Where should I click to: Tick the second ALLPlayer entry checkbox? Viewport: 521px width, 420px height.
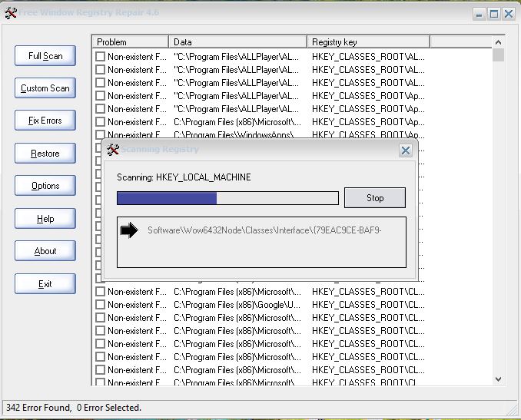100,69
